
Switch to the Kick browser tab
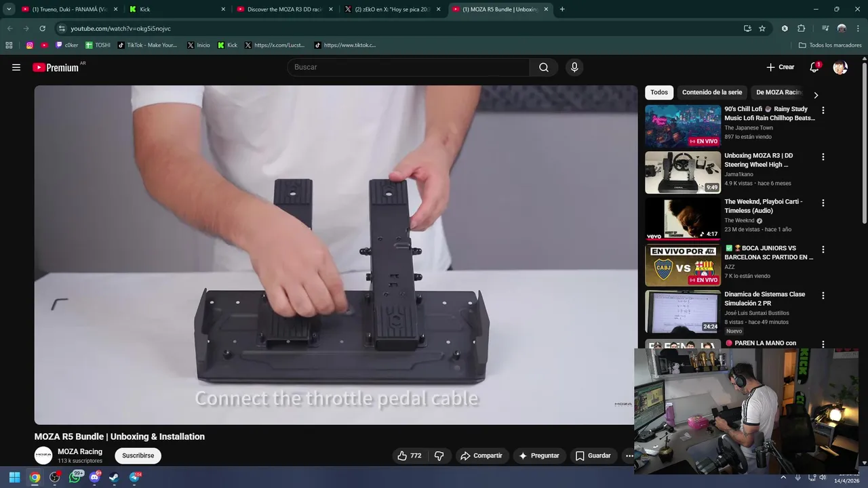point(178,9)
